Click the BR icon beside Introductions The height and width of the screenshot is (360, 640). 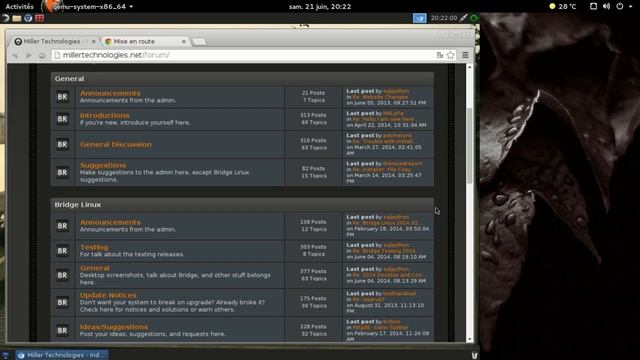[62, 119]
